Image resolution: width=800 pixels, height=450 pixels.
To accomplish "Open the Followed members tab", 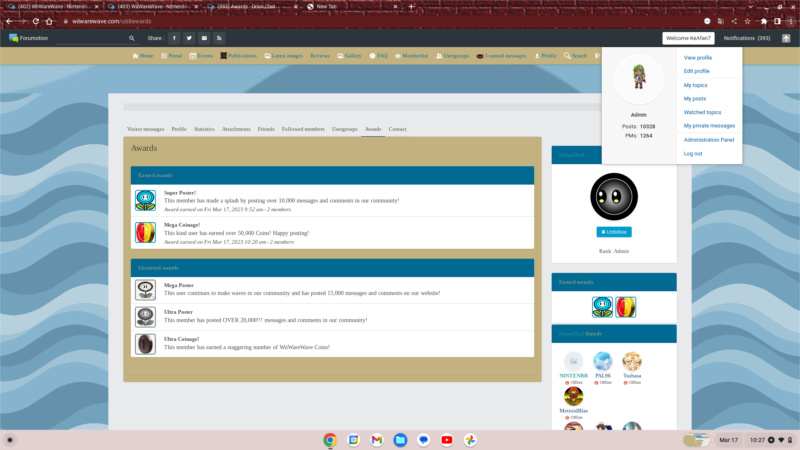I will coord(303,129).
